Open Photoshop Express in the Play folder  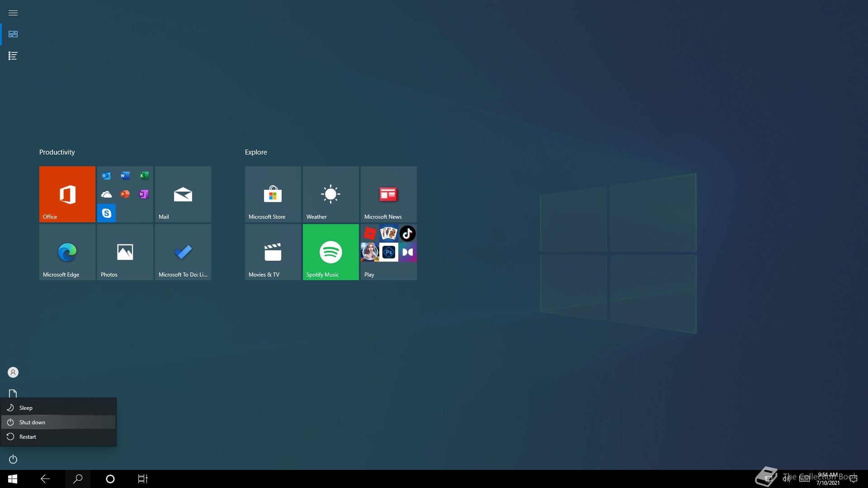[x=388, y=252]
